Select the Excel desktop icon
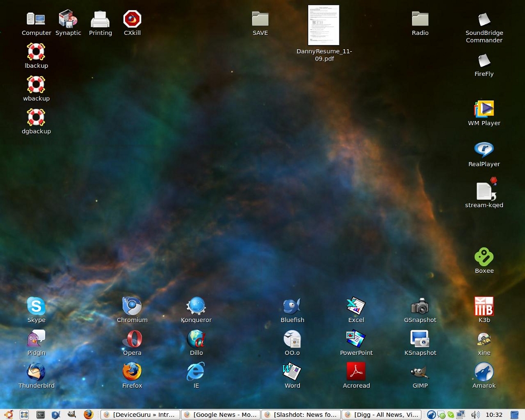This screenshot has height=420, width=525. pyautogui.click(x=356, y=306)
